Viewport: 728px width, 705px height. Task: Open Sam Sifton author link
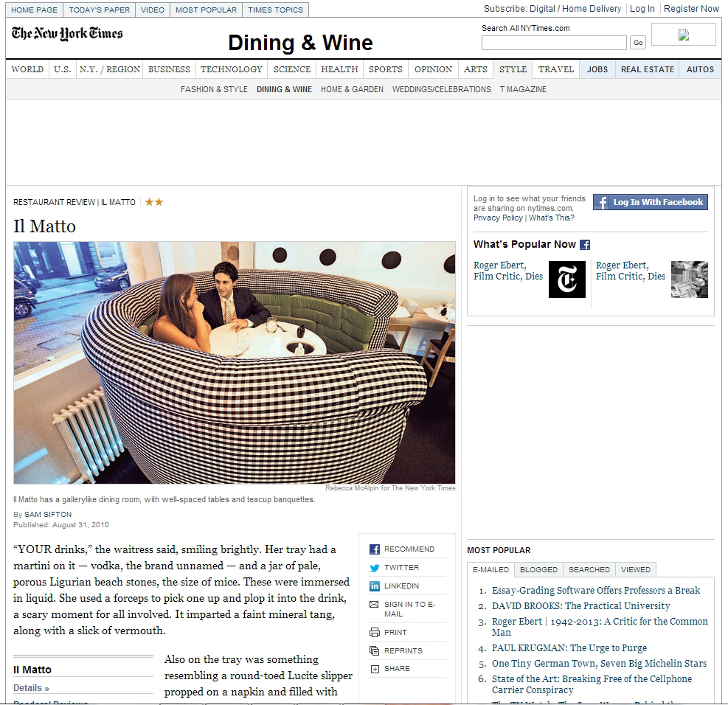47,514
